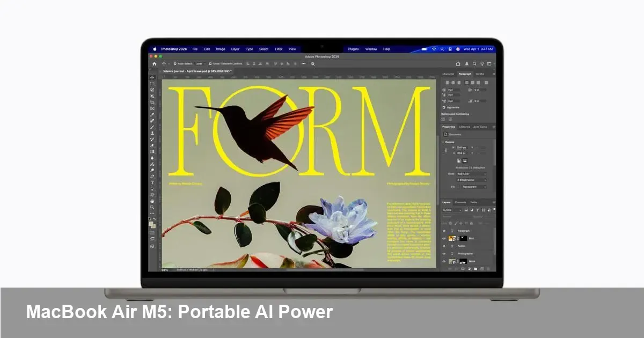Viewport: 644px width, 338px height.
Task: Select the Zoom tool in the toolbar
Action: pos(152,207)
